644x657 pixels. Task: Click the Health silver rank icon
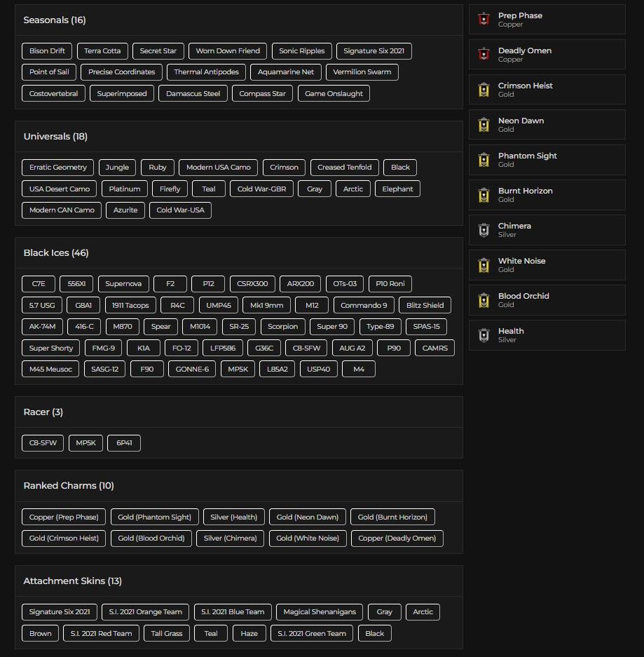point(484,335)
